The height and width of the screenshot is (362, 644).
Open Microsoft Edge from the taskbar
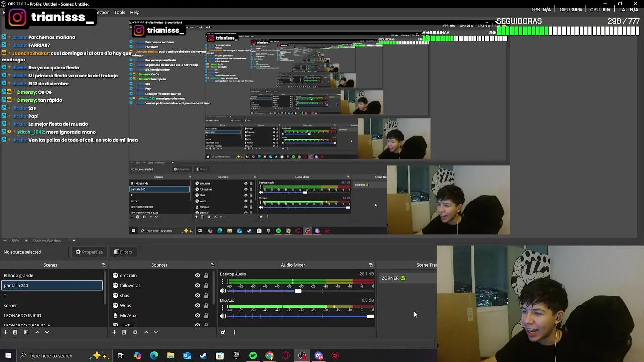coord(154,356)
